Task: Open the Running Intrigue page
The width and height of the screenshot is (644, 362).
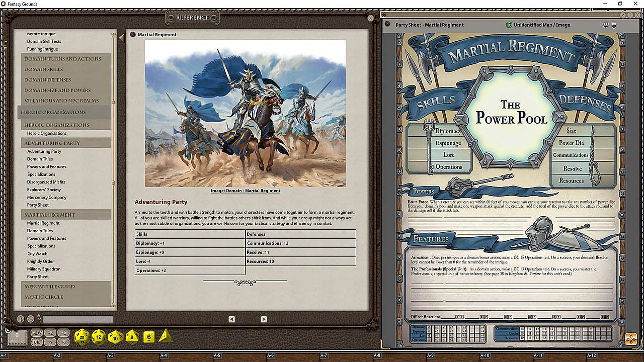Action: pyautogui.click(x=43, y=49)
